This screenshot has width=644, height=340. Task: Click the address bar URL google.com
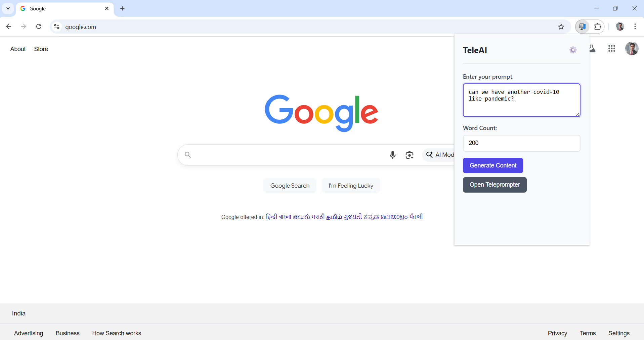pyautogui.click(x=81, y=27)
